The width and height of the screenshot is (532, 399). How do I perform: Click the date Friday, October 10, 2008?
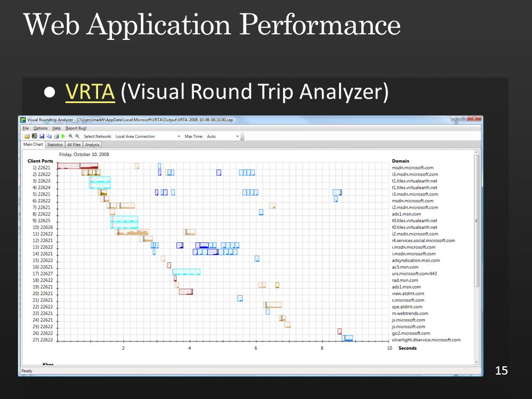click(84, 155)
